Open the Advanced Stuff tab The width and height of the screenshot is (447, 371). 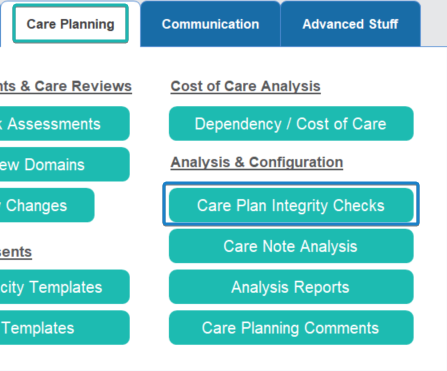(350, 24)
